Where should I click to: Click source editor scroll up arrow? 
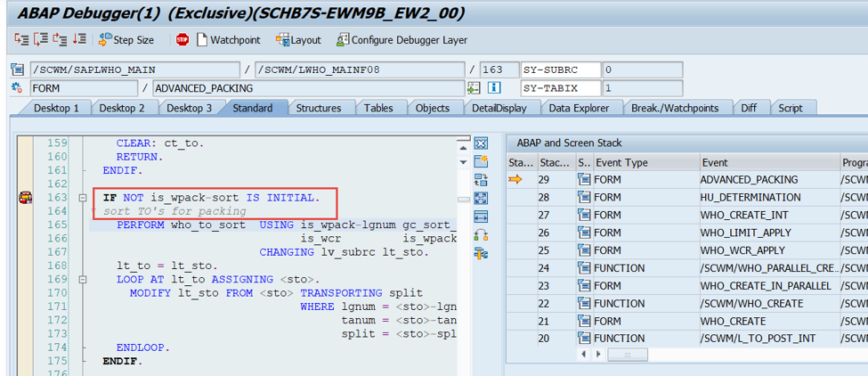[463, 148]
